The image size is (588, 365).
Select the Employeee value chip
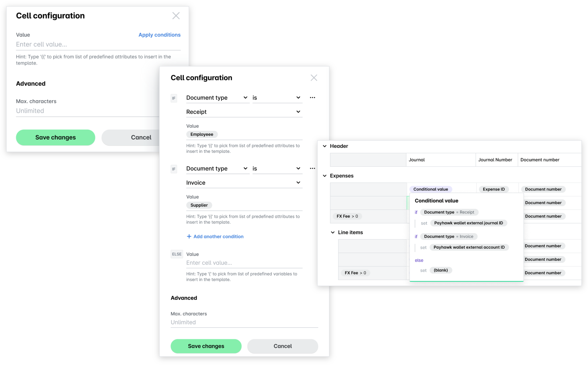[202, 134]
